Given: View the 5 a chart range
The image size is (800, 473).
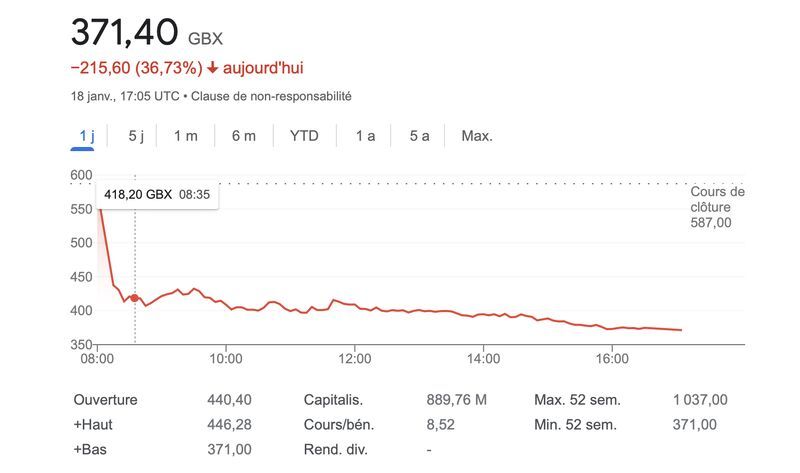Looking at the screenshot, I should click(419, 136).
